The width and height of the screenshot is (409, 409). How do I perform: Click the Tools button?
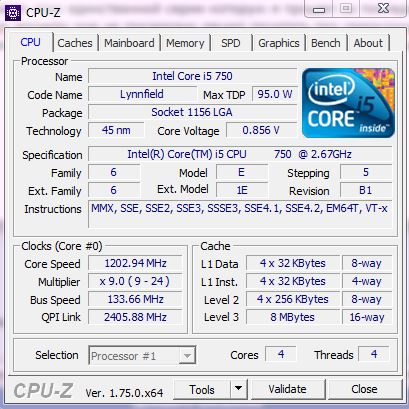coord(202,389)
